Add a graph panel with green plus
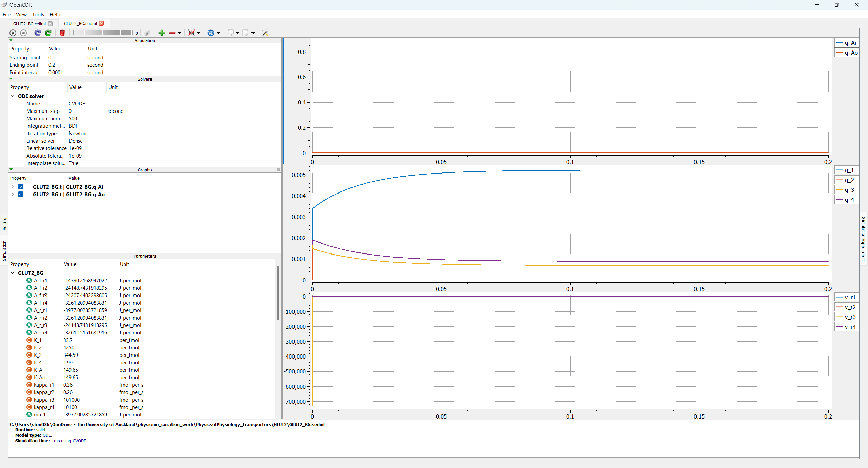This screenshot has width=868, height=468. click(161, 33)
